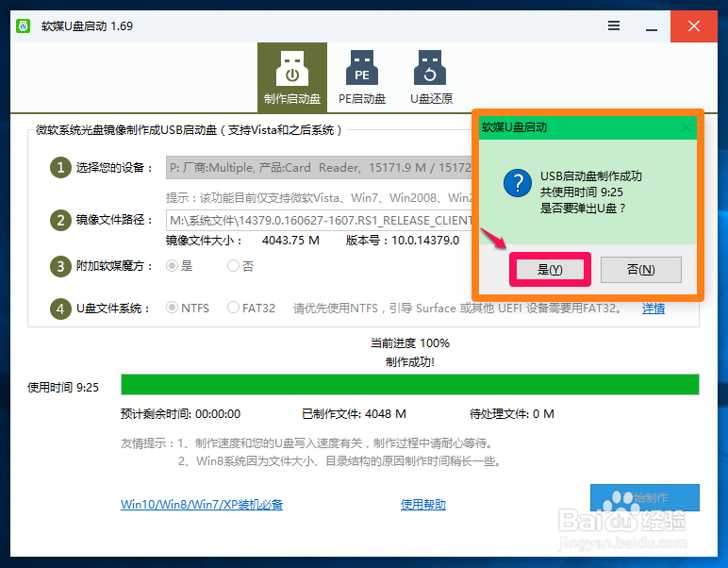
Task: Click 待处理文件: 0 M text
Action: [x=512, y=414]
